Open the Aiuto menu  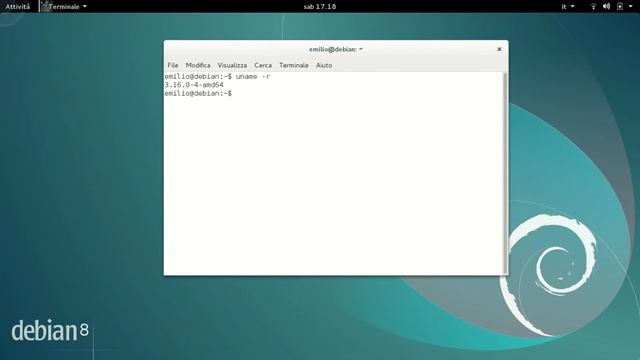coord(324,65)
